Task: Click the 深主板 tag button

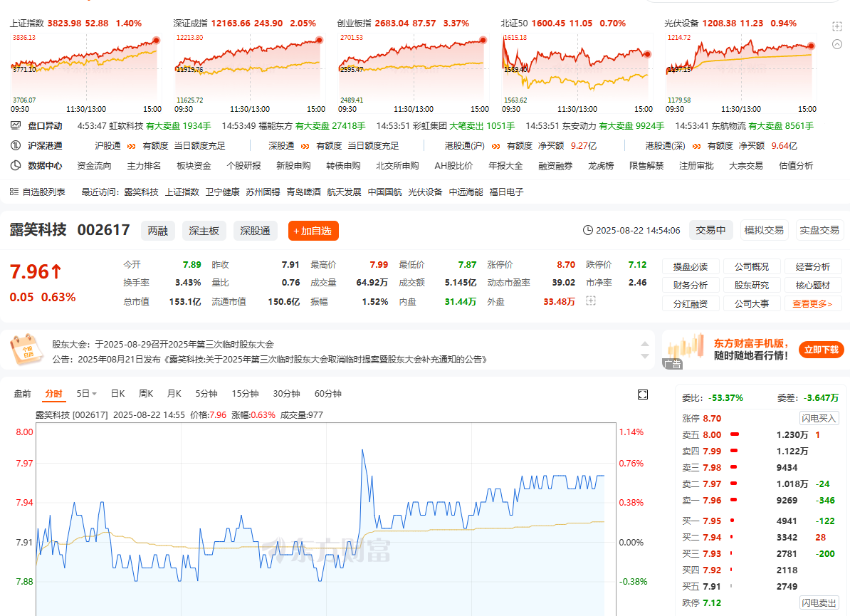Action: [204, 231]
